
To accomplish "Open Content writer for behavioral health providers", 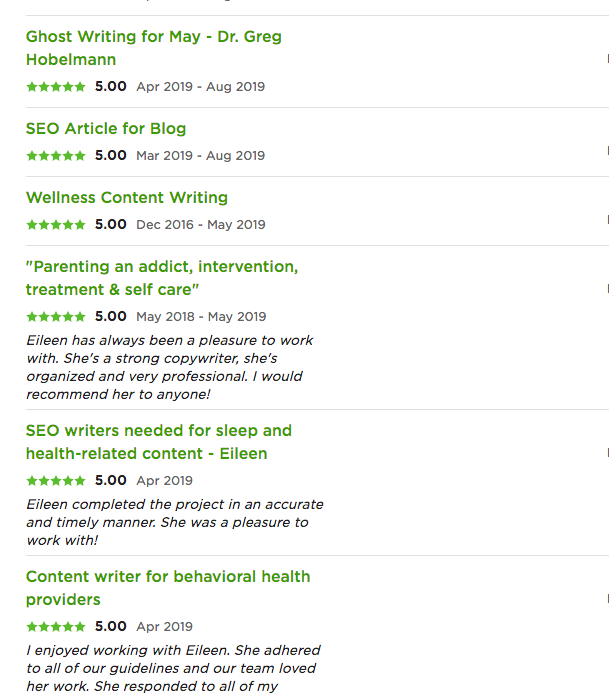I will (x=168, y=577).
